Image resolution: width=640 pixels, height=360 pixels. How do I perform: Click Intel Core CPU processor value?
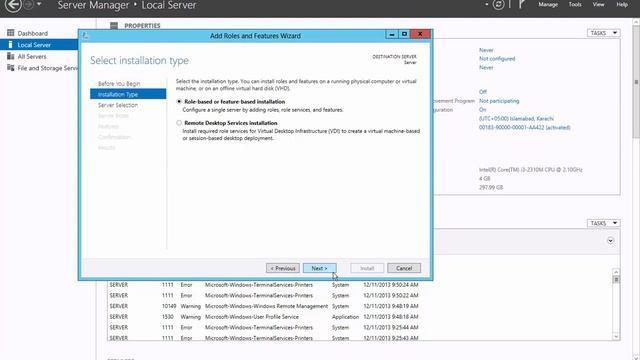(x=531, y=169)
